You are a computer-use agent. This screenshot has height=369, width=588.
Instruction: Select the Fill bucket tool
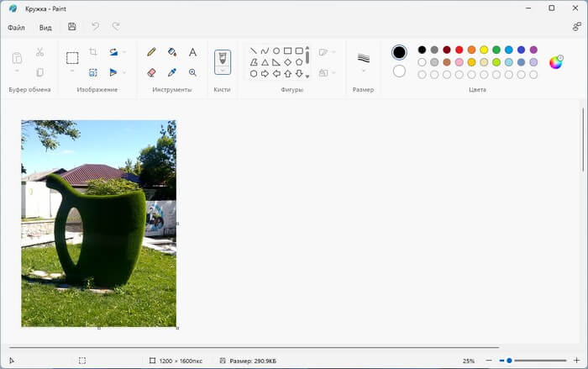coord(172,52)
